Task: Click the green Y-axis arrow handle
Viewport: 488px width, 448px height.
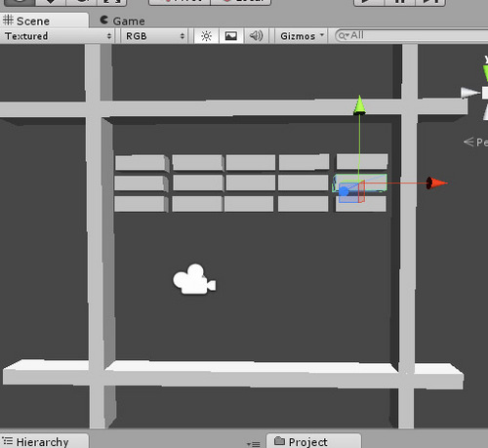Action: click(x=359, y=104)
